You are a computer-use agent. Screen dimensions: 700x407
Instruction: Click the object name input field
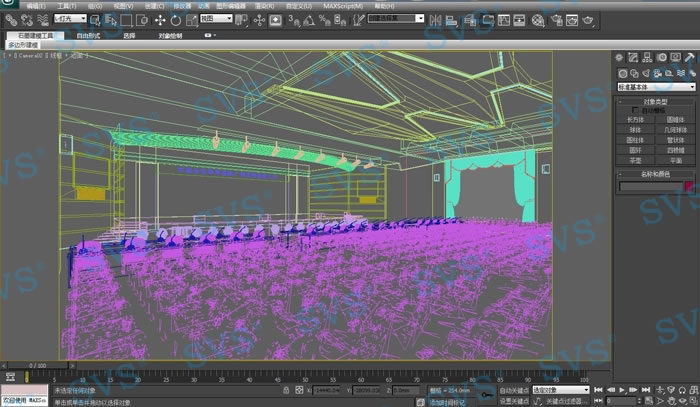point(650,186)
